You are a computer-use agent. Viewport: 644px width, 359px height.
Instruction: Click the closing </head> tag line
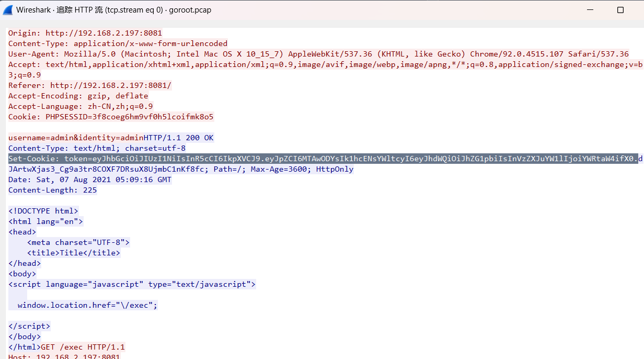[25, 263]
